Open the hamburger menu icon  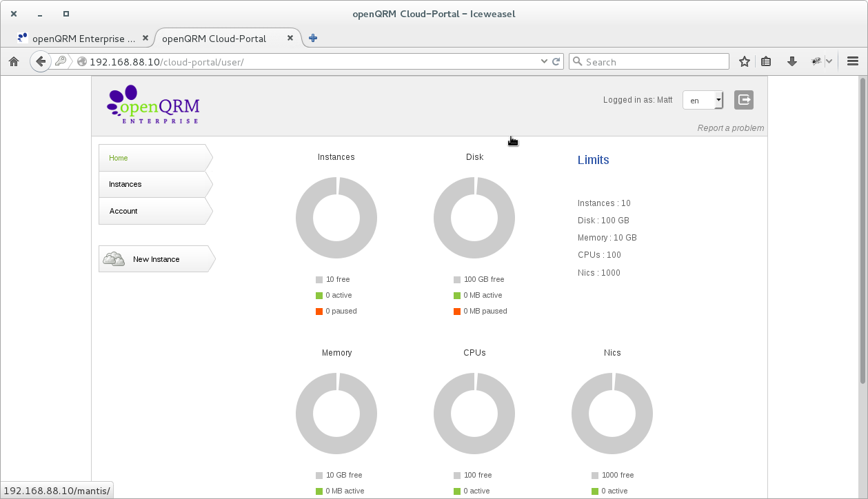pyautogui.click(x=852, y=61)
